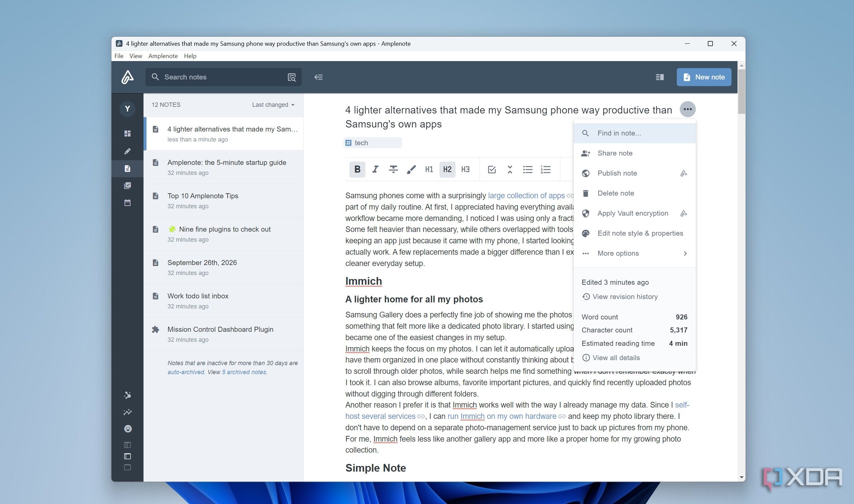
Task: Open Edit note style & properties
Action: pyautogui.click(x=635, y=233)
